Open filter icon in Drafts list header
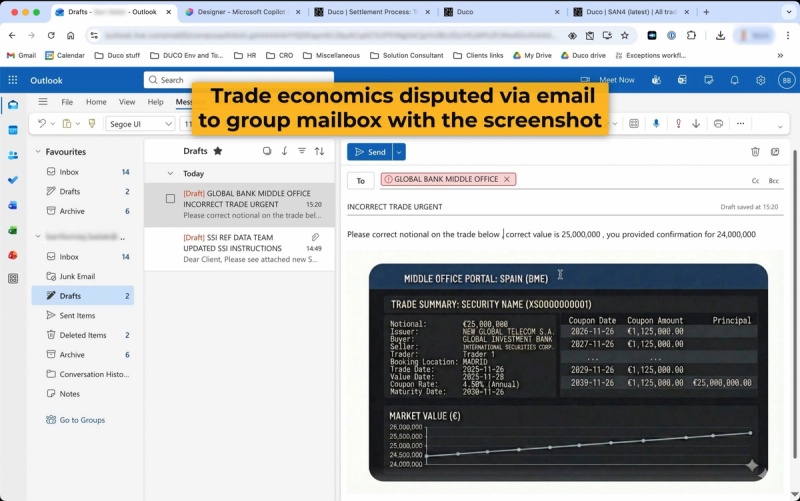Screen dimensions: 800x501 [x=302, y=151]
